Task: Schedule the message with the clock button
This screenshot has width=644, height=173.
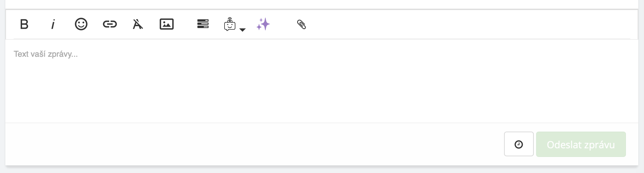Action: click(518, 144)
